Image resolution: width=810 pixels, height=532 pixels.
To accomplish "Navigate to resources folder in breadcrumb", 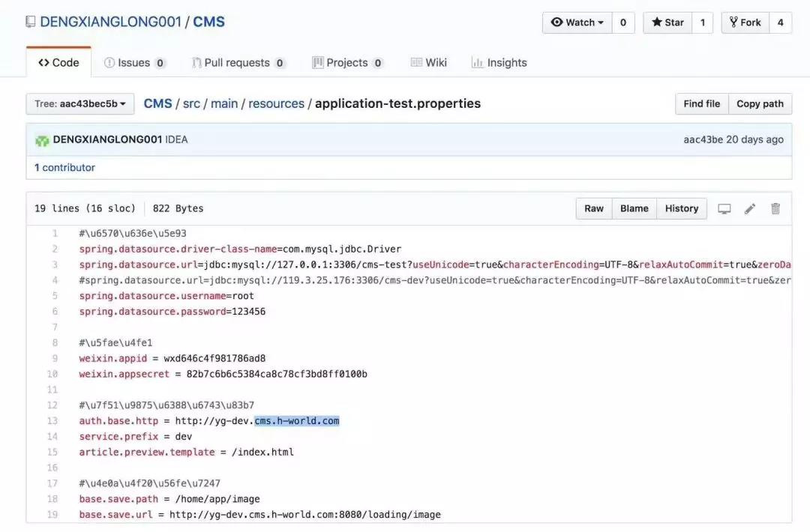I will (276, 104).
